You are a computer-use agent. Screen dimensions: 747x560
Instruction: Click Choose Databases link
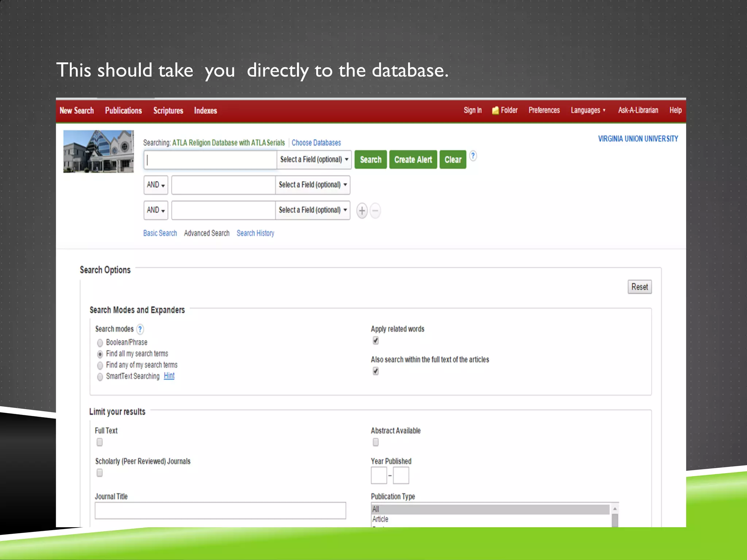point(316,143)
